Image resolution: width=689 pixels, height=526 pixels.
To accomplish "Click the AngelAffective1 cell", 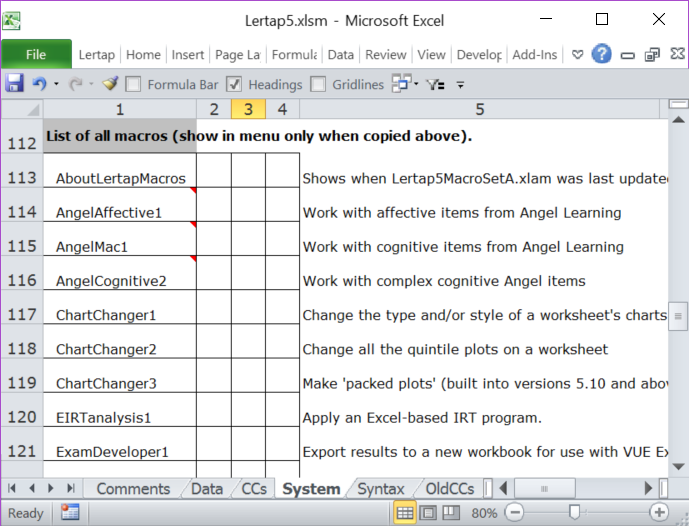I will [x=120, y=205].
